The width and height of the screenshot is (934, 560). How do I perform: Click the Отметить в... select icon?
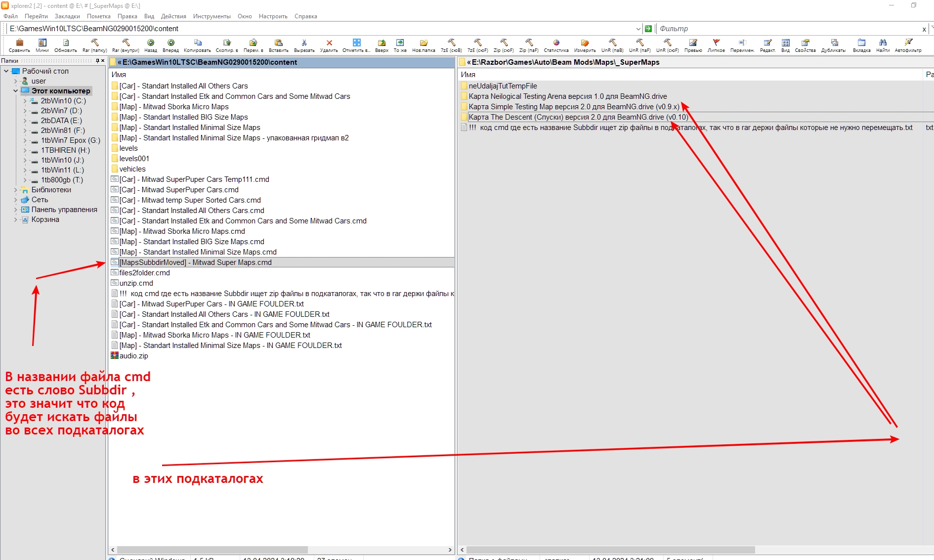coord(357,45)
